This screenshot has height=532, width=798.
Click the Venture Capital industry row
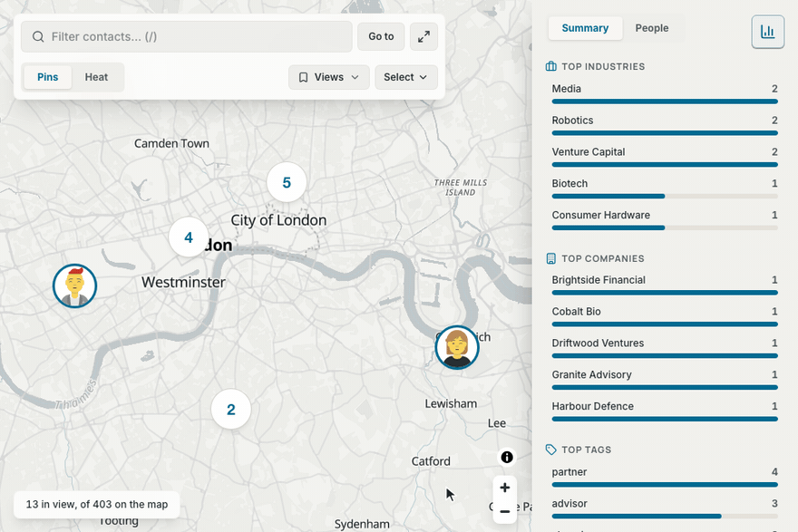[x=665, y=157]
